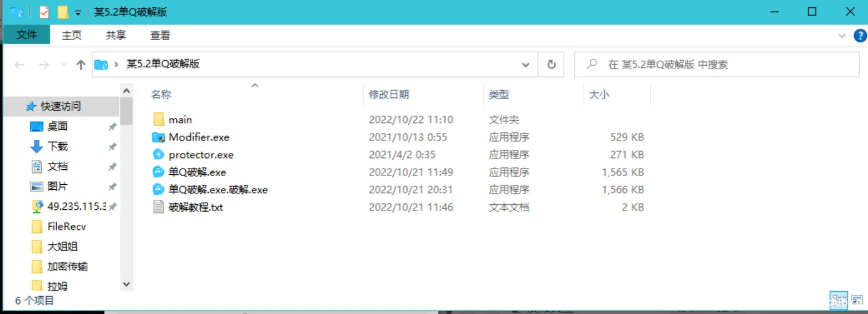Refresh the current folder
This screenshot has width=868, height=314.
(x=551, y=65)
